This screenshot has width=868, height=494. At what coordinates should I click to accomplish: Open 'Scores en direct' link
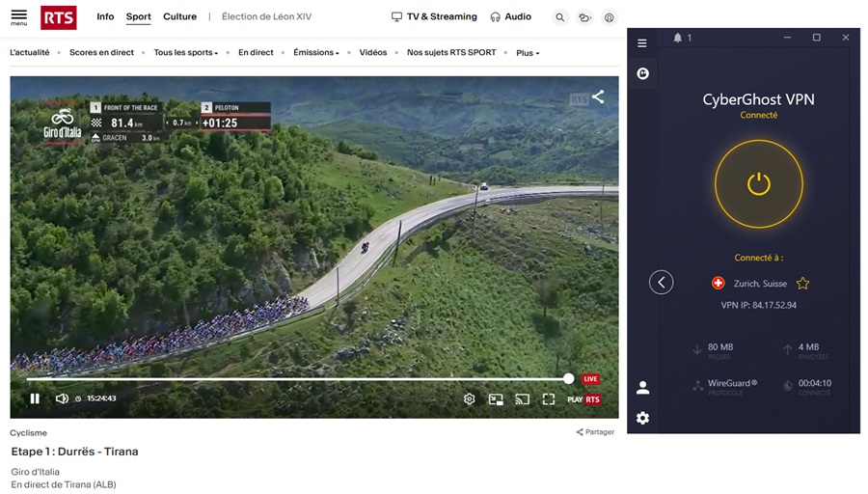pos(101,52)
